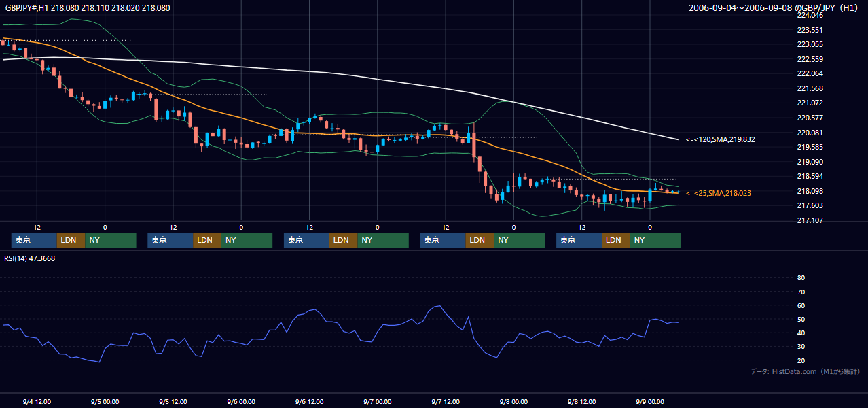Click the 9/9 00:00 date label
The image size is (868, 408).
(650, 402)
